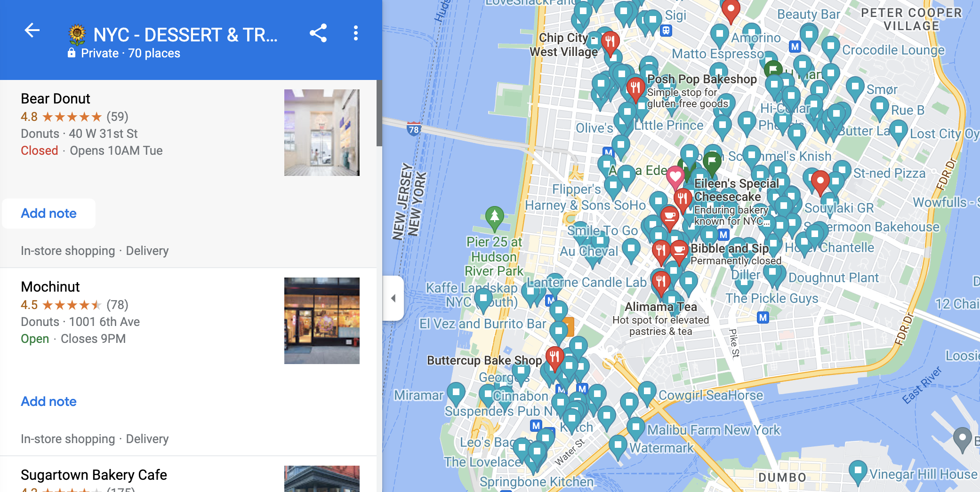
Task: Click the Watermark saved pin
Action: point(618,446)
